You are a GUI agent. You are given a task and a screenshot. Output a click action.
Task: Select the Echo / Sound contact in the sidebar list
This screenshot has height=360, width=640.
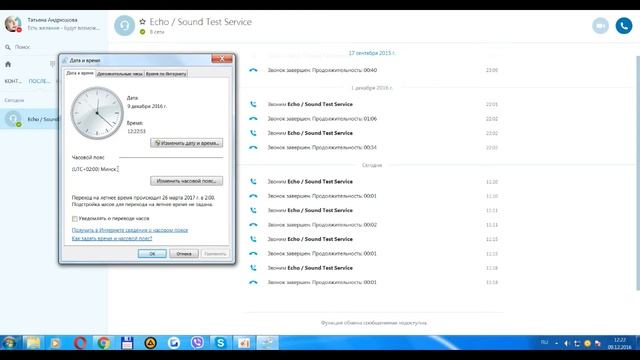(29, 119)
